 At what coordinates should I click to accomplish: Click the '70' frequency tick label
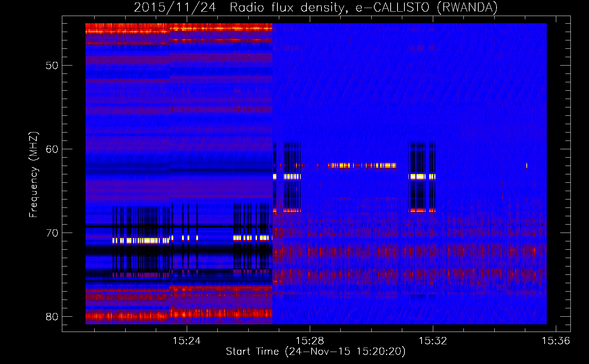(x=52, y=233)
